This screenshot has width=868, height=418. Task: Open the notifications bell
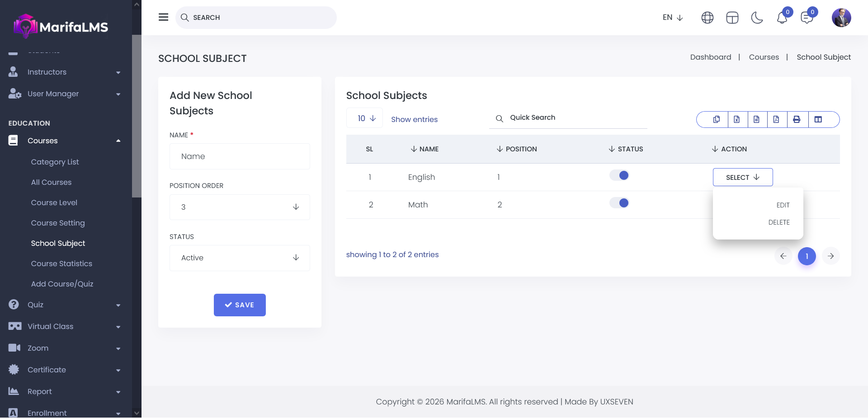tap(782, 18)
